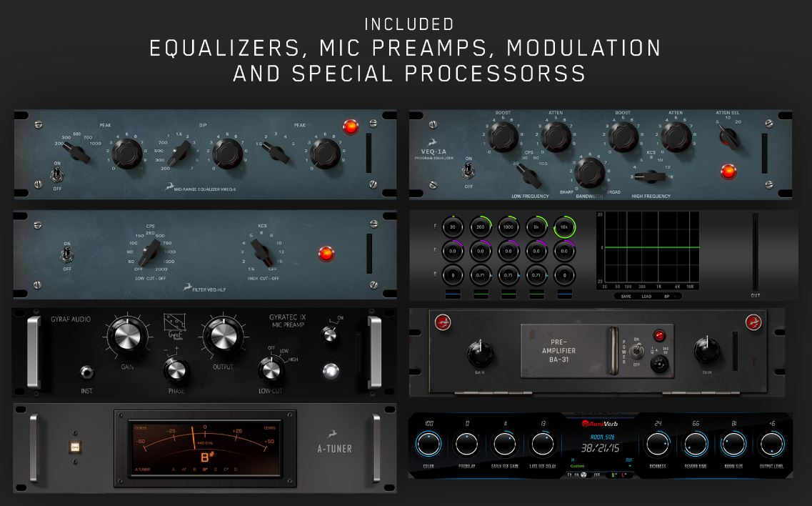Image resolution: width=812 pixels, height=506 pixels.
Task: Click the DIP amount knob on VMEQ-5
Action: (227, 154)
